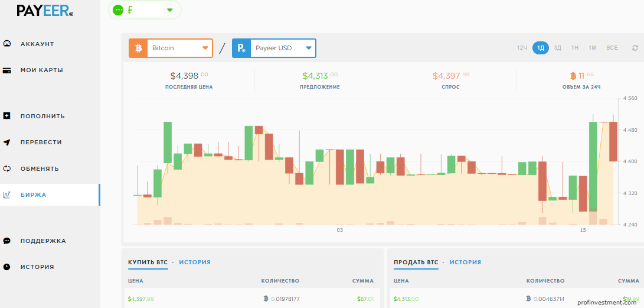
Task: Click СУММА column header in buy table
Action: click(363, 281)
